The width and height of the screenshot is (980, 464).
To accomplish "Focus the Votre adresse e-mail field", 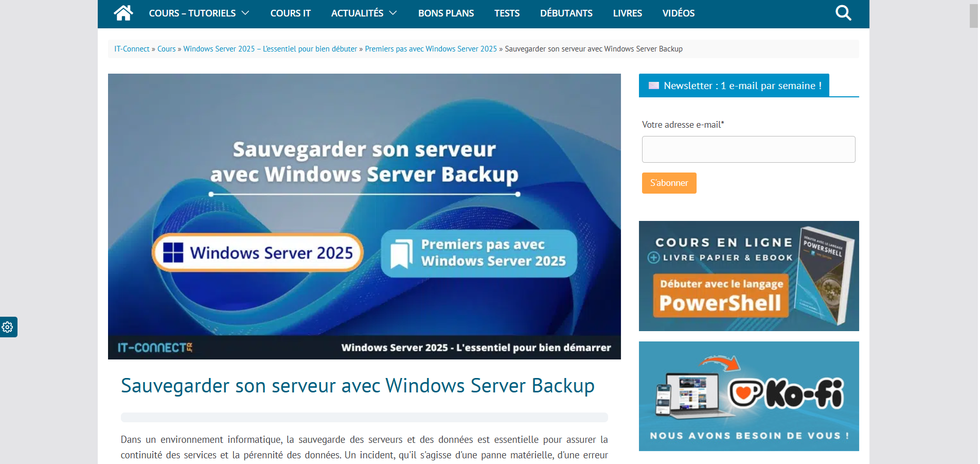I will [x=749, y=149].
